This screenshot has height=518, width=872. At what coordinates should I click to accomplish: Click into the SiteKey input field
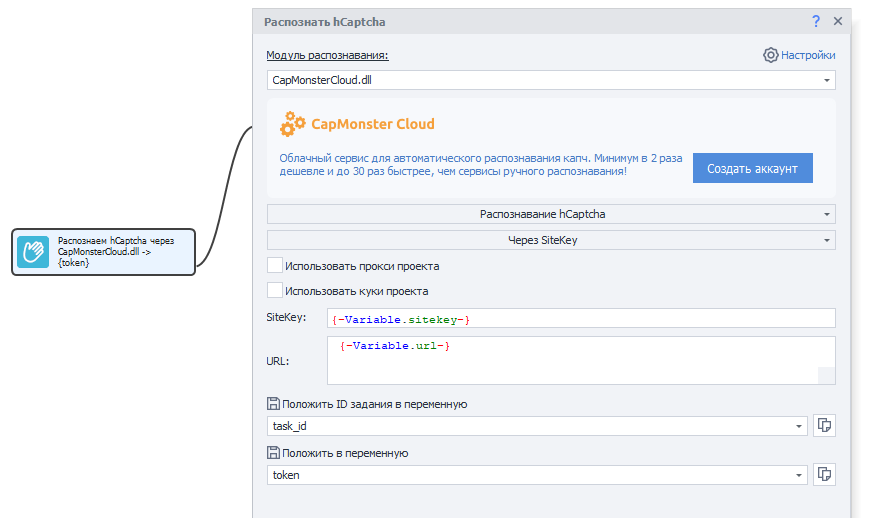click(581, 318)
